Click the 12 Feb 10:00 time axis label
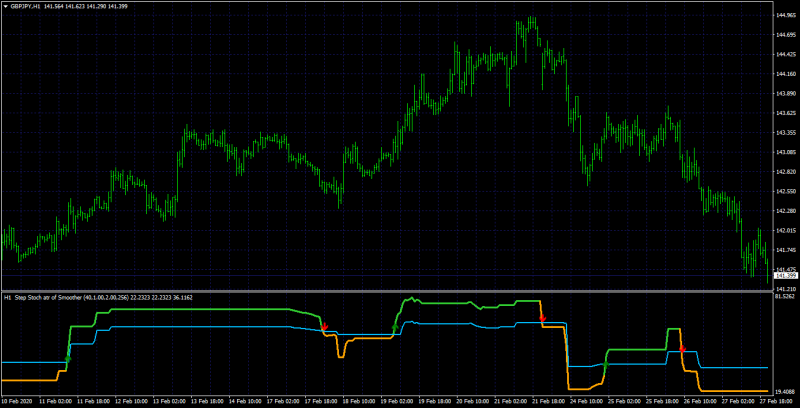Viewport: 800px width, 408px height. (133, 402)
